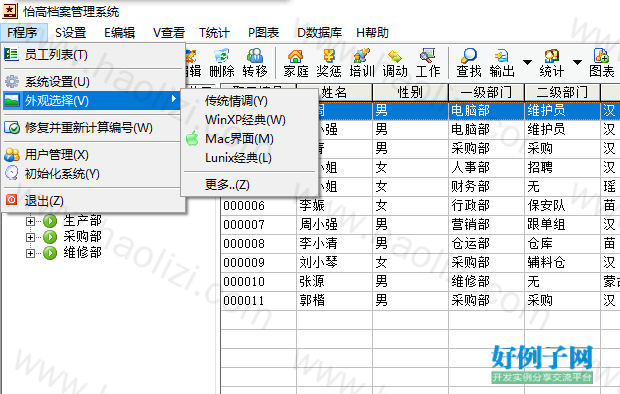Click the 一级部门 column header
Image resolution: width=620 pixels, height=394 pixels.
pos(486,92)
